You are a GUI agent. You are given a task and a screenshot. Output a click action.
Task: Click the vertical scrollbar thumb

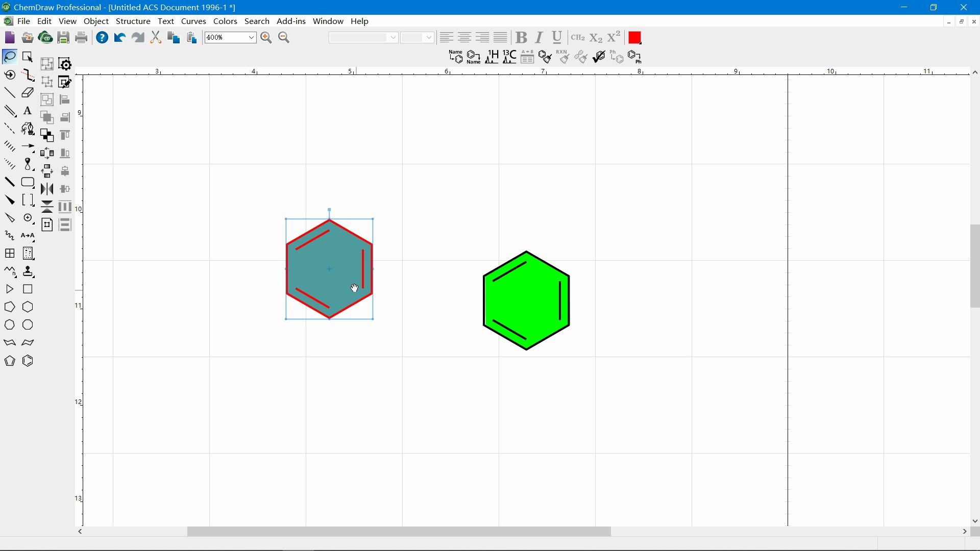975,266
